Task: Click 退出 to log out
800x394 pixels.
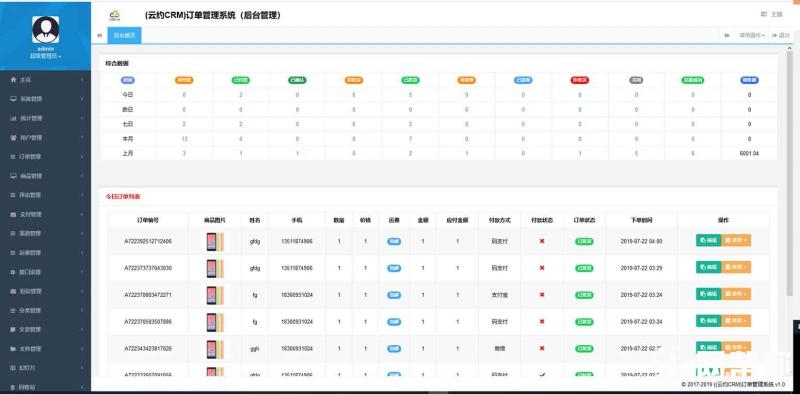Action: 781,35
